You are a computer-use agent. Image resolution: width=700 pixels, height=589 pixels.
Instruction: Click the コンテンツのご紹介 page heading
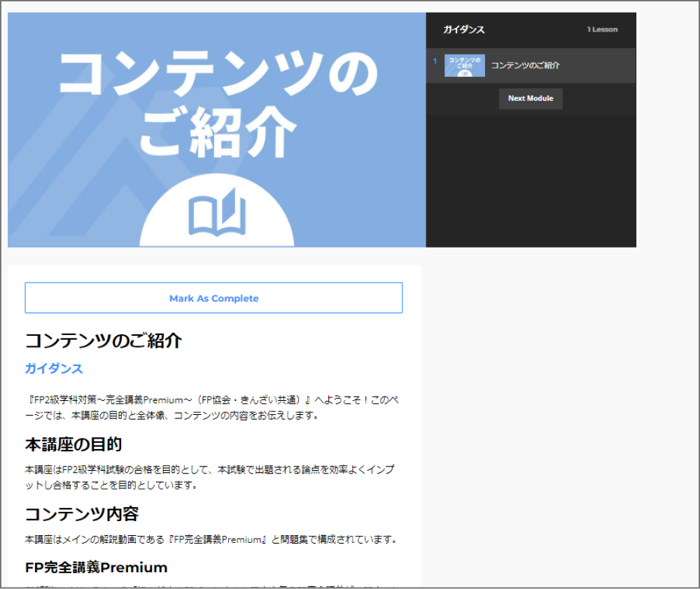[x=103, y=341]
